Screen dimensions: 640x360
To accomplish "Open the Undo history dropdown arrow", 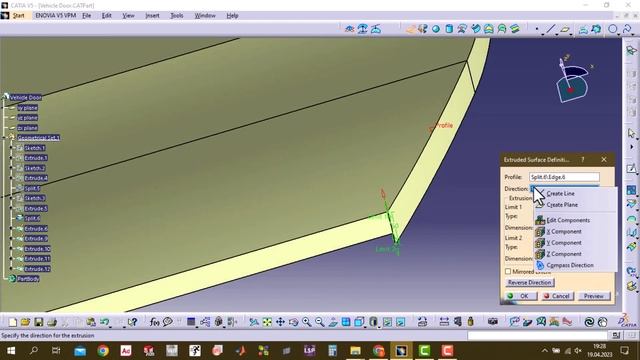I will (110, 327).
